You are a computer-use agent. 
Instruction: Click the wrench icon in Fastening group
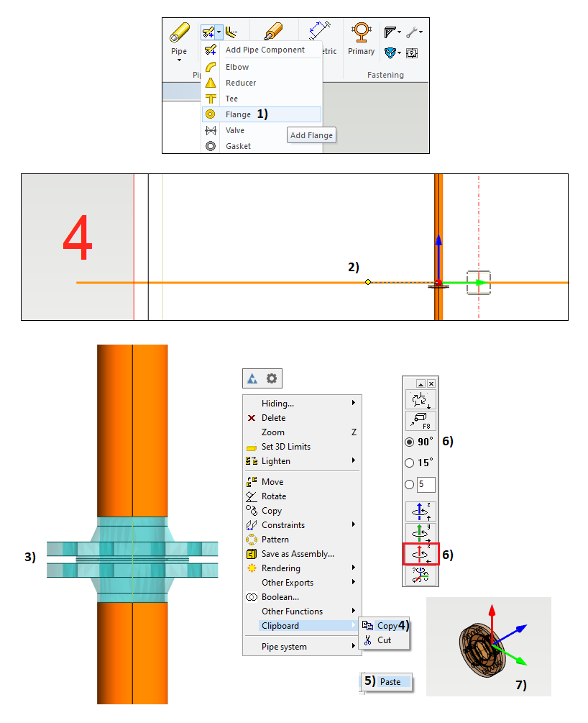(x=411, y=32)
